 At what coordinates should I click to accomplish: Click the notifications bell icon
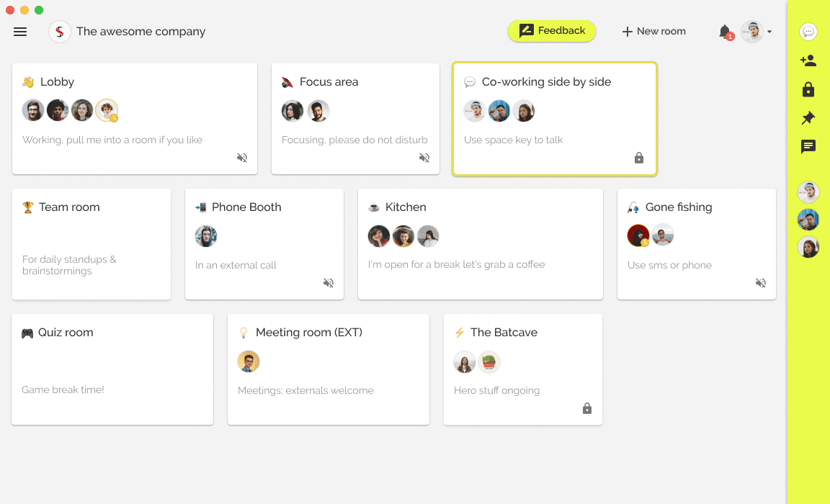pyautogui.click(x=725, y=32)
